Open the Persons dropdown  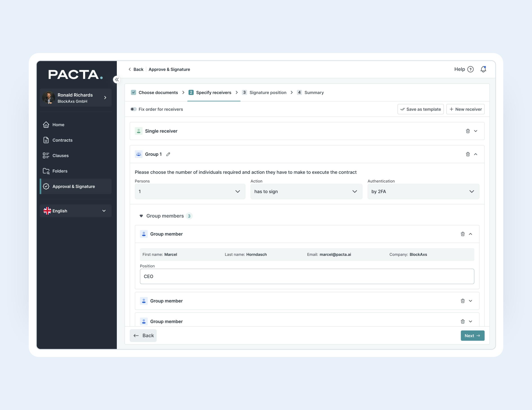coord(190,191)
